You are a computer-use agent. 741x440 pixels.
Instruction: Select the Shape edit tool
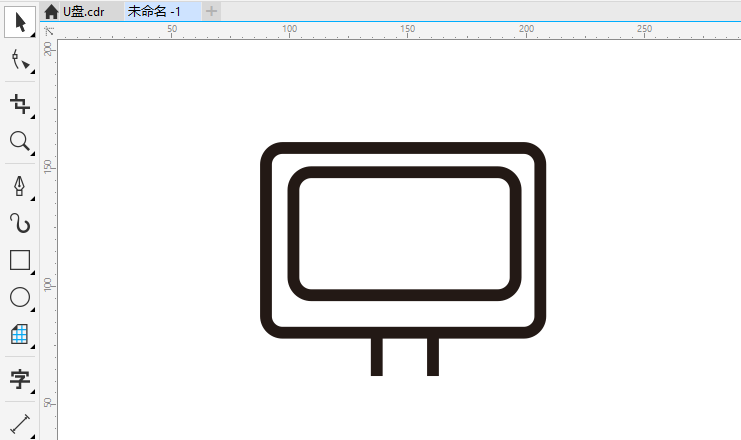coord(20,60)
